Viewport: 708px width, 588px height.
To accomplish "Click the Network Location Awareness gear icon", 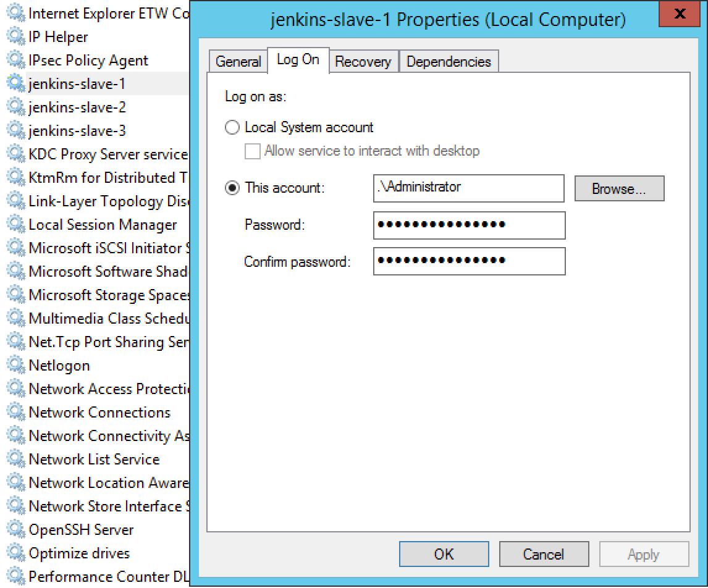I will click(16, 482).
